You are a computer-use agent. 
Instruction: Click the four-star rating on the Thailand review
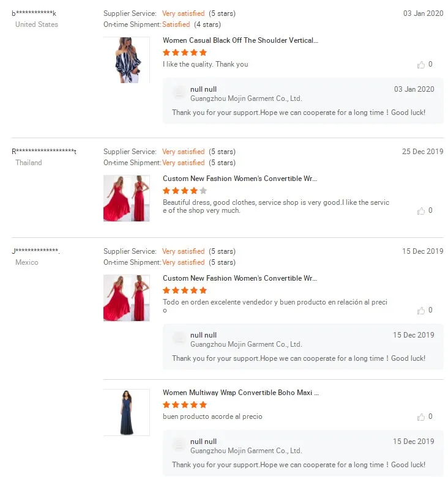185,191
